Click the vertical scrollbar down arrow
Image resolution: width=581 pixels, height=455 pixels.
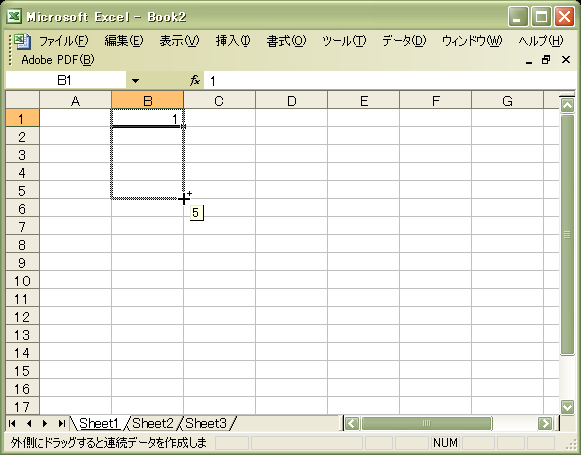(567, 407)
